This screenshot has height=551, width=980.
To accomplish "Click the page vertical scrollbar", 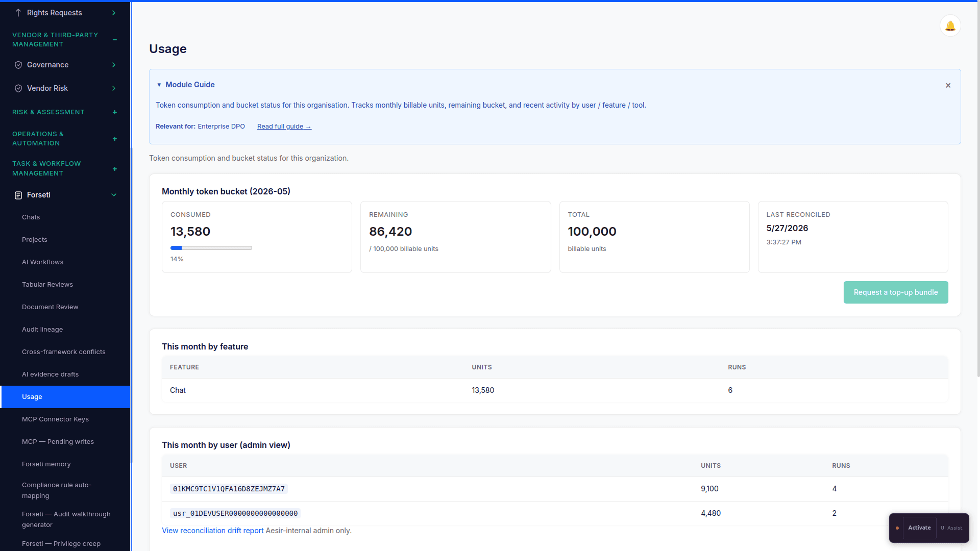I will [977, 189].
